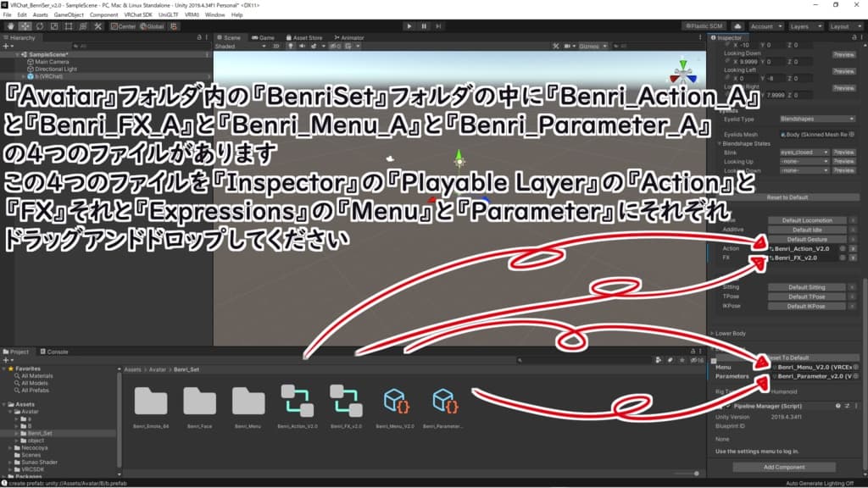The width and height of the screenshot is (868, 488).
Task: Select the Hand tool in the toolbar
Action: 10,26
